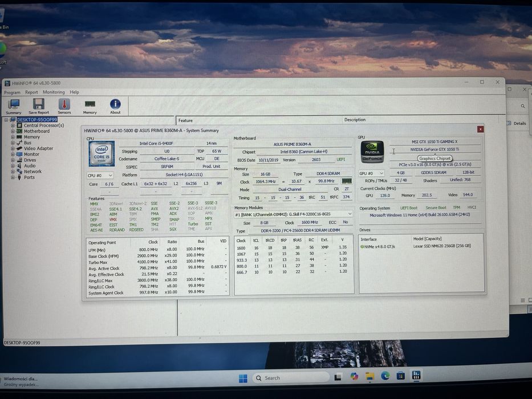Open Microsoft Edge from the taskbar
The image size is (532, 399).
point(385,376)
